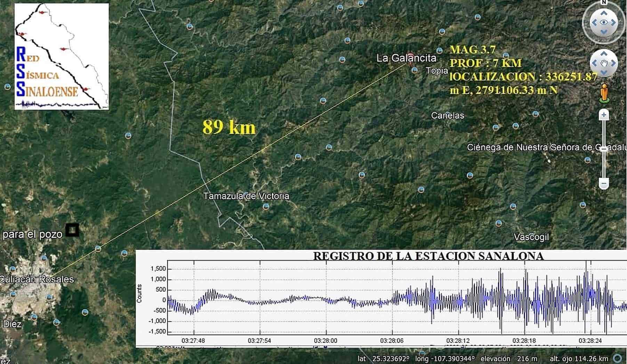Open photo marker beside Tamazula de Victoria
627x364 pixels.
click(266, 207)
